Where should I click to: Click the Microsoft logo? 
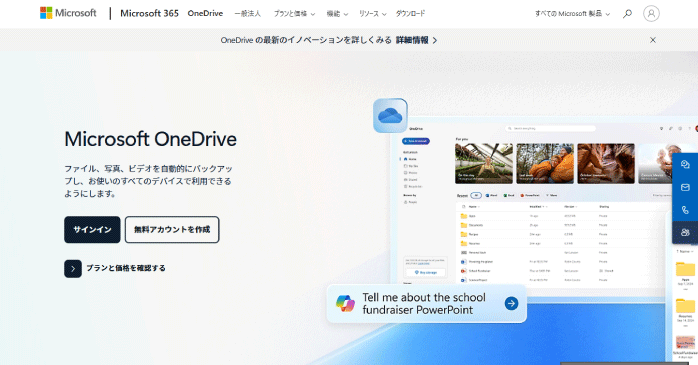tap(68, 13)
